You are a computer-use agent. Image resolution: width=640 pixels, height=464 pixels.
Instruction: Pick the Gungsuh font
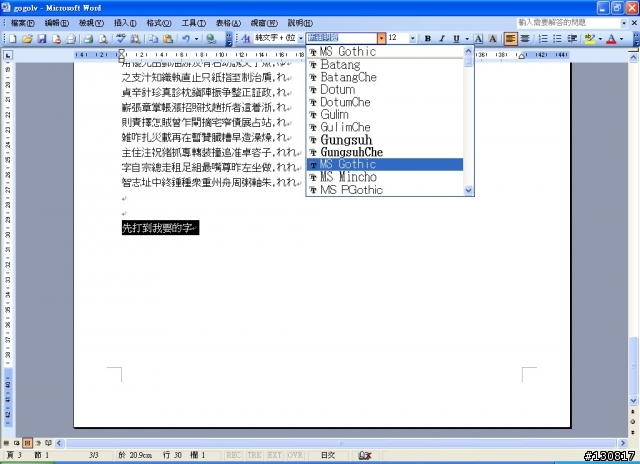384,140
